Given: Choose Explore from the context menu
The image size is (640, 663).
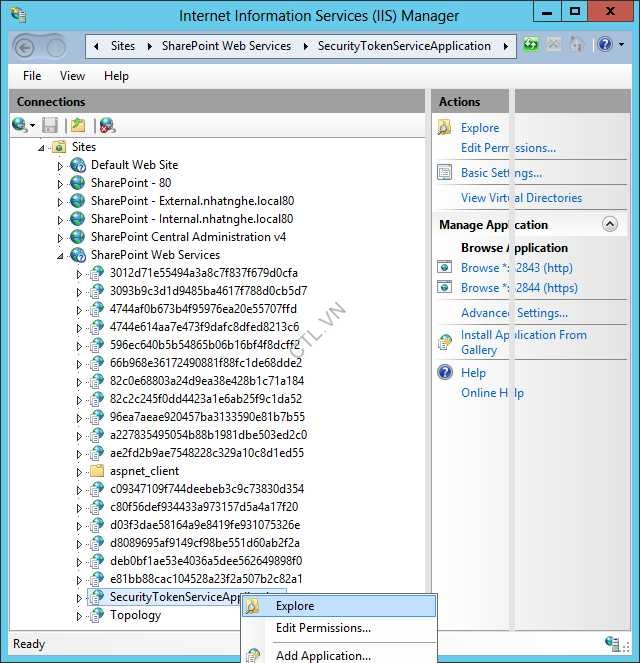Looking at the screenshot, I should [339, 606].
